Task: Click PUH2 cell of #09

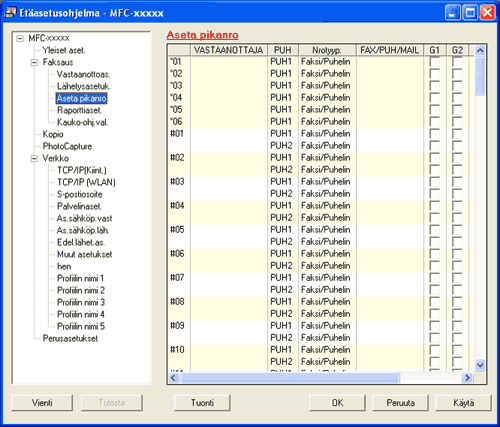Action: tap(283, 338)
